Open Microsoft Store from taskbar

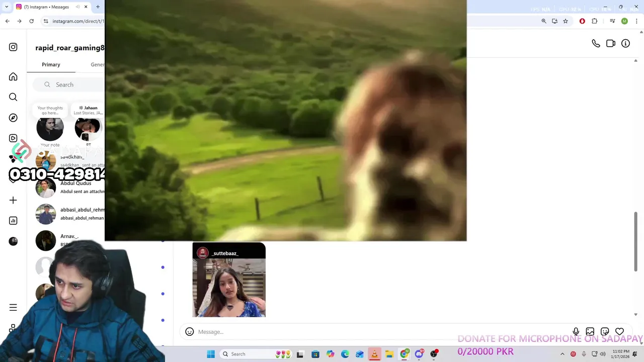[315, 354]
